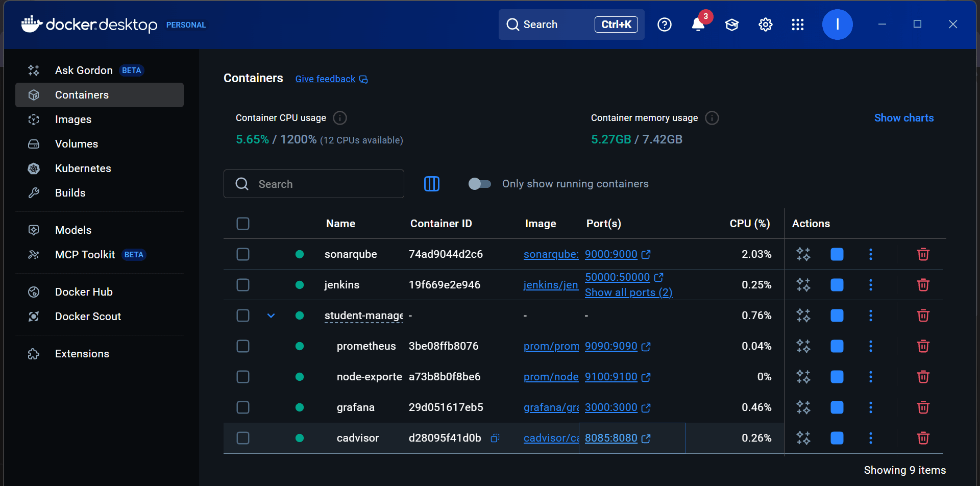Open Docker Scout in the sidebar

point(100,317)
